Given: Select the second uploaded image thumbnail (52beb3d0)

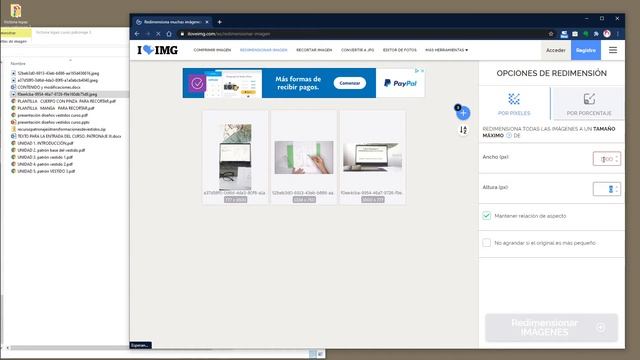Looking at the screenshot, I should (x=304, y=157).
